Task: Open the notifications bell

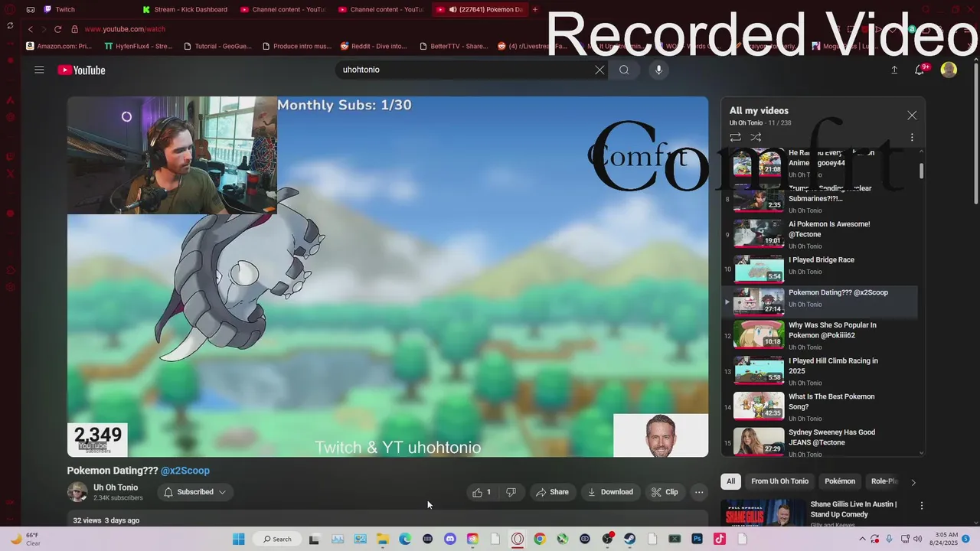Action: (921, 69)
